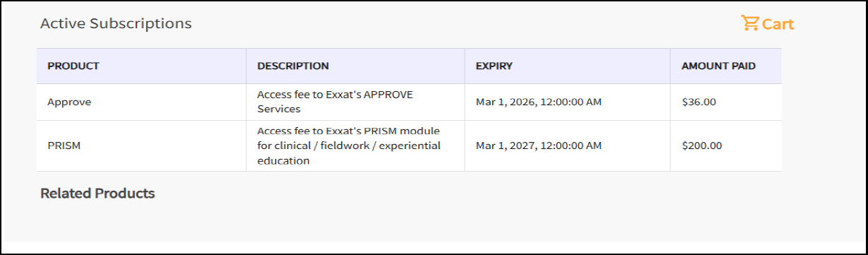Select the DESCRIPTION column header

293,66
